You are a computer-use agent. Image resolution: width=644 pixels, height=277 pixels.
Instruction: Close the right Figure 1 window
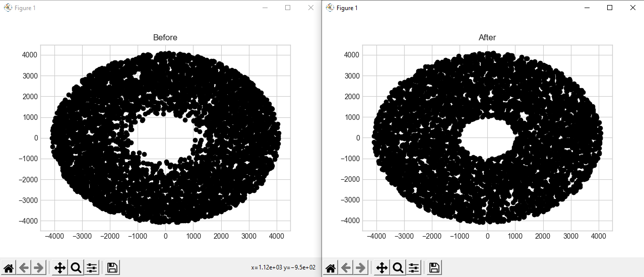(633, 8)
